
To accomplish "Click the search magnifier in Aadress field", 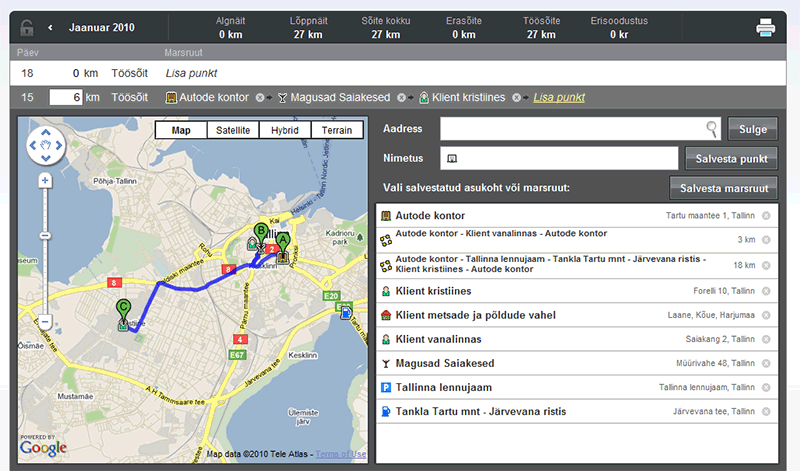I will (711, 128).
